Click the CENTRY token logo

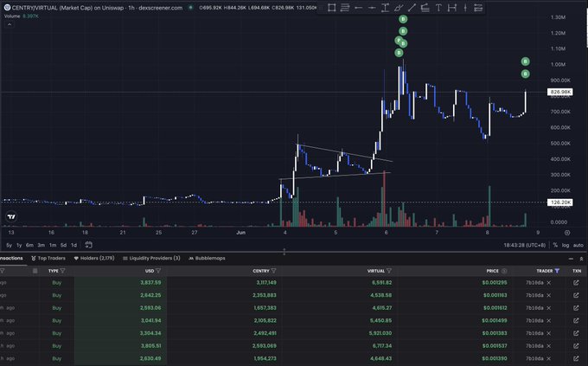[x=7, y=7]
